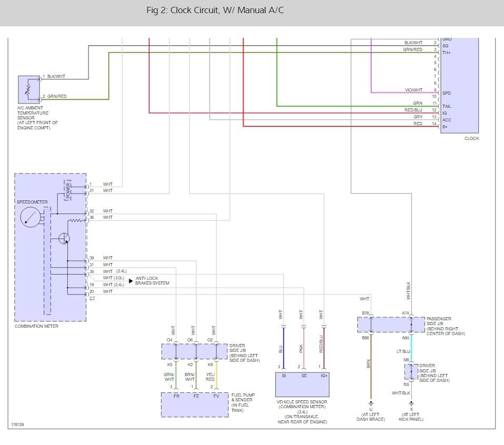This screenshot has height=445, width=504.
Task: Click the transistor symbol inside the combination meter
Action: [64, 238]
